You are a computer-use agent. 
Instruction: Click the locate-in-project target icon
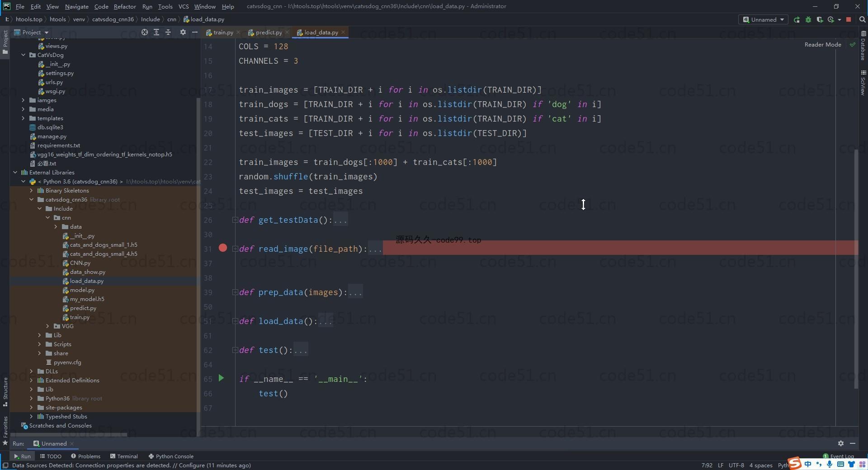pyautogui.click(x=144, y=32)
